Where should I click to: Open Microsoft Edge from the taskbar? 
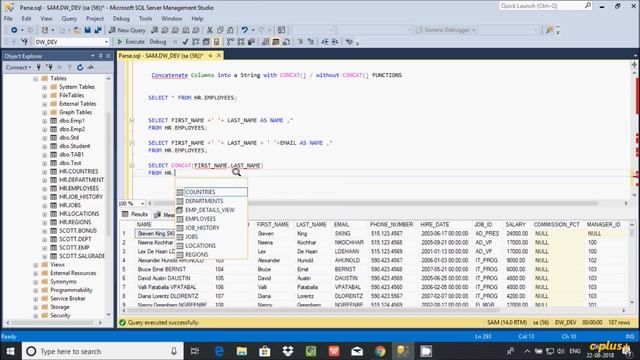tap(219, 351)
